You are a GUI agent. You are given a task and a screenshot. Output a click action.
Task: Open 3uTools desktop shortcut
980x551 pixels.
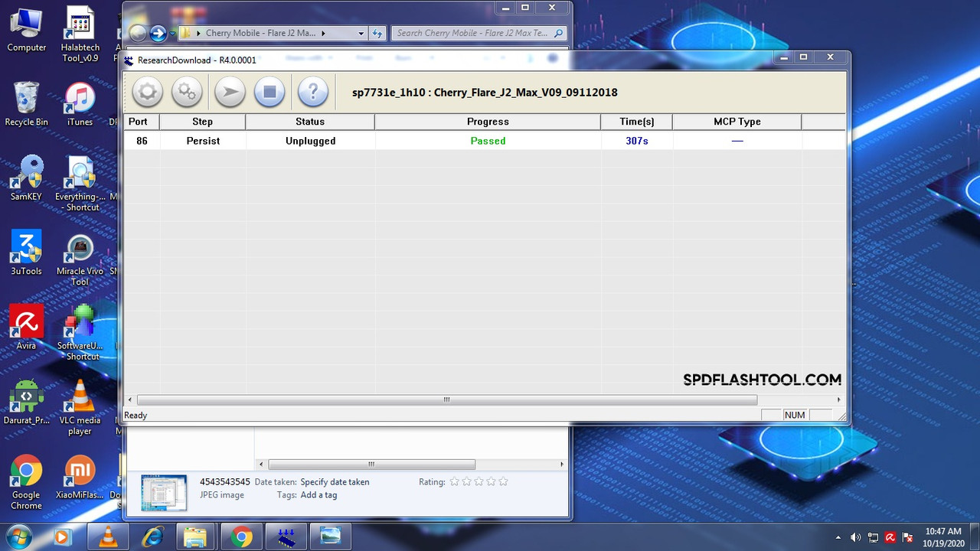coord(26,253)
